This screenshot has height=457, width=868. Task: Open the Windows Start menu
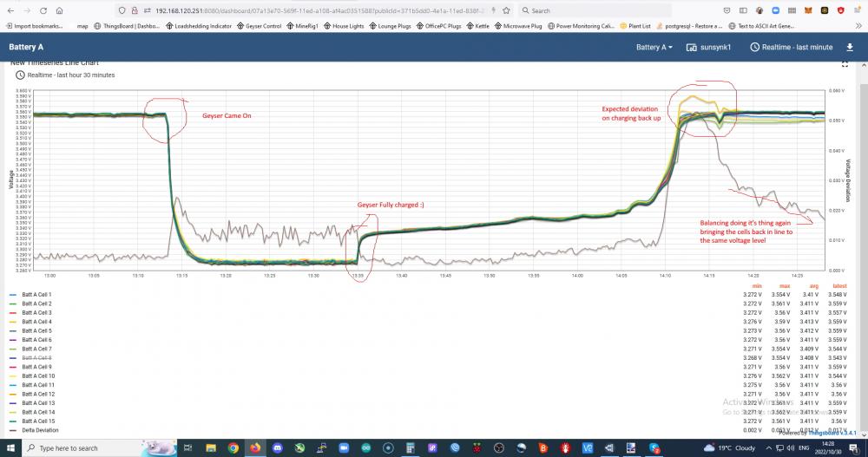tap(10, 447)
